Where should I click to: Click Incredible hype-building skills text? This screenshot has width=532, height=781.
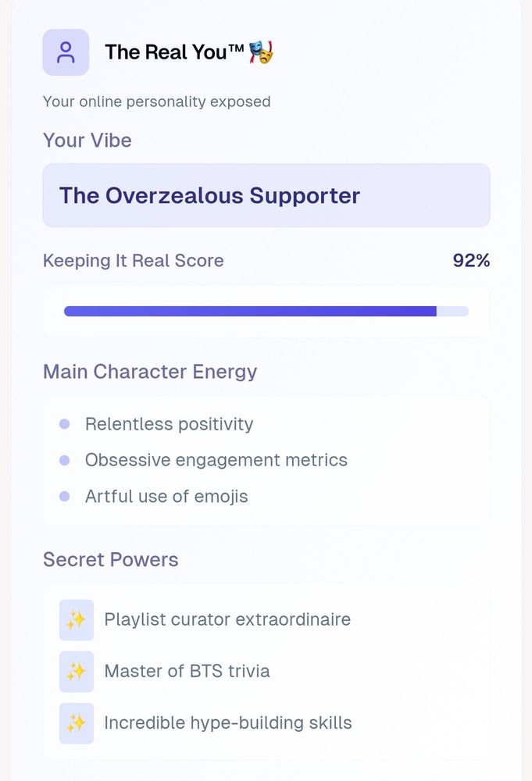click(x=227, y=722)
